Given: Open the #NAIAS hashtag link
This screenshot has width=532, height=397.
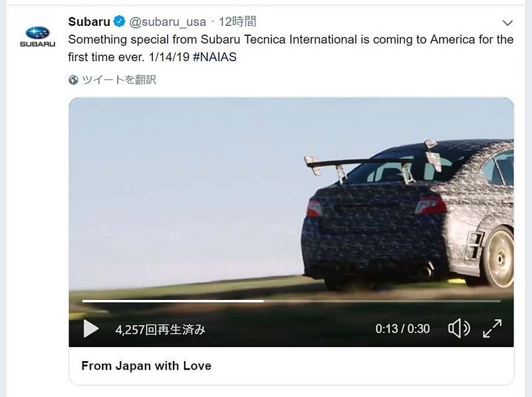Looking at the screenshot, I should [215, 57].
